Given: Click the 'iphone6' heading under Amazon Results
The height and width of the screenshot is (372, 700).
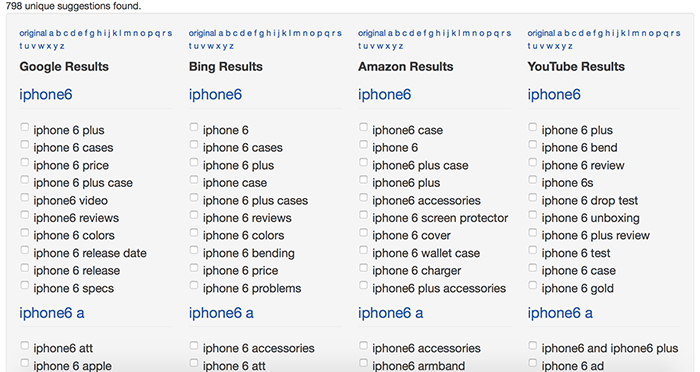Looking at the screenshot, I should point(384,95).
